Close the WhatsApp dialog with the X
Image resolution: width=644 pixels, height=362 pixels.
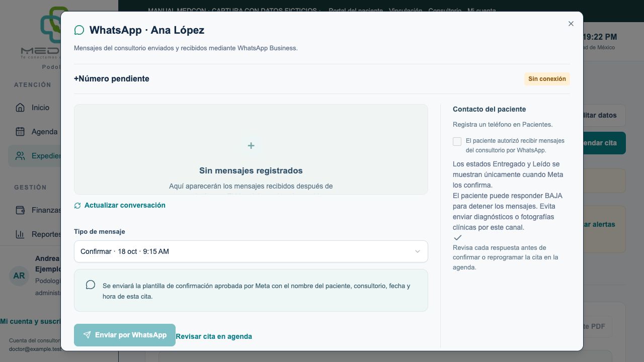pos(571,24)
